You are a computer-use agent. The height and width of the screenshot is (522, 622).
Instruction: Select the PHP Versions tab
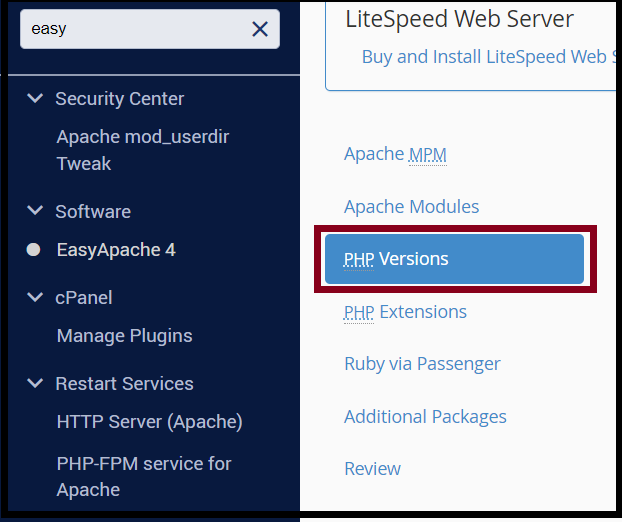(x=454, y=259)
